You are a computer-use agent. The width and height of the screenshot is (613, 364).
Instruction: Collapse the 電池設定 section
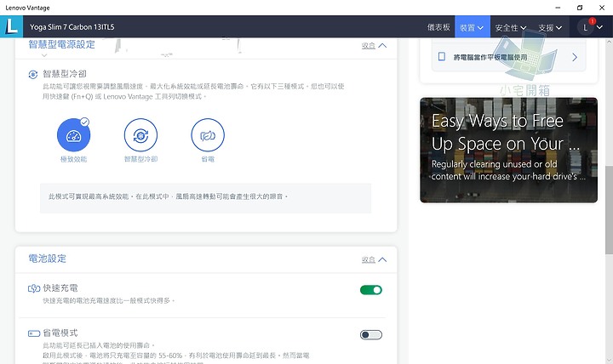click(374, 259)
